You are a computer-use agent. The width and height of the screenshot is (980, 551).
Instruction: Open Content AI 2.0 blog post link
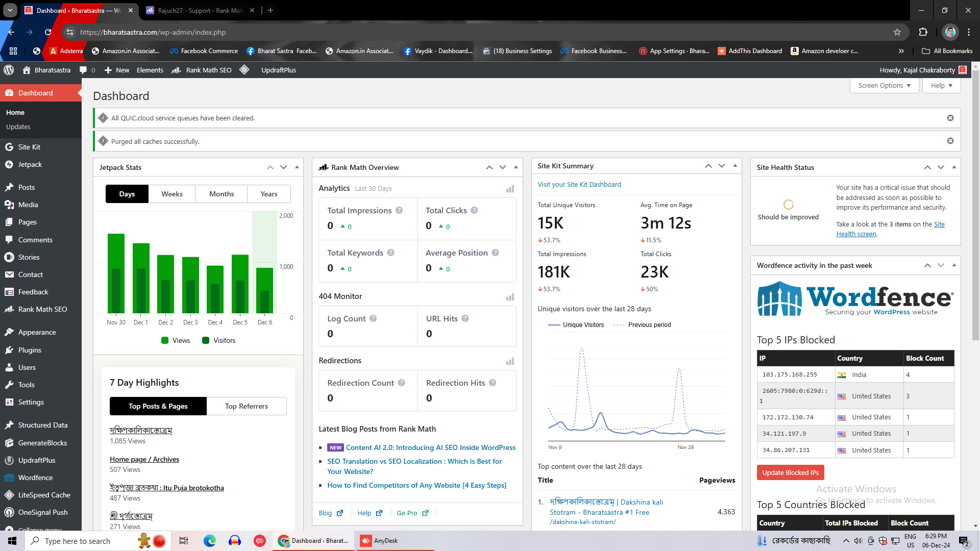tap(430, 447)
